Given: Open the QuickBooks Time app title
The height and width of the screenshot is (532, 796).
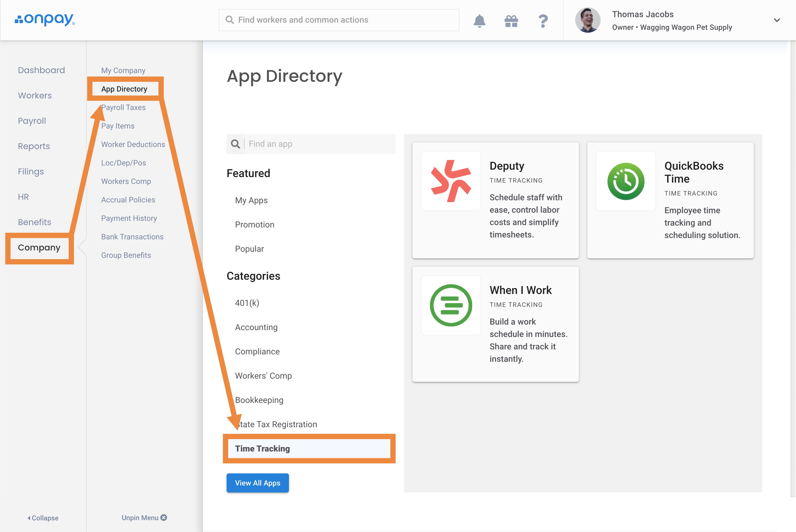Looking at the screenshot, I should point(694,172).
